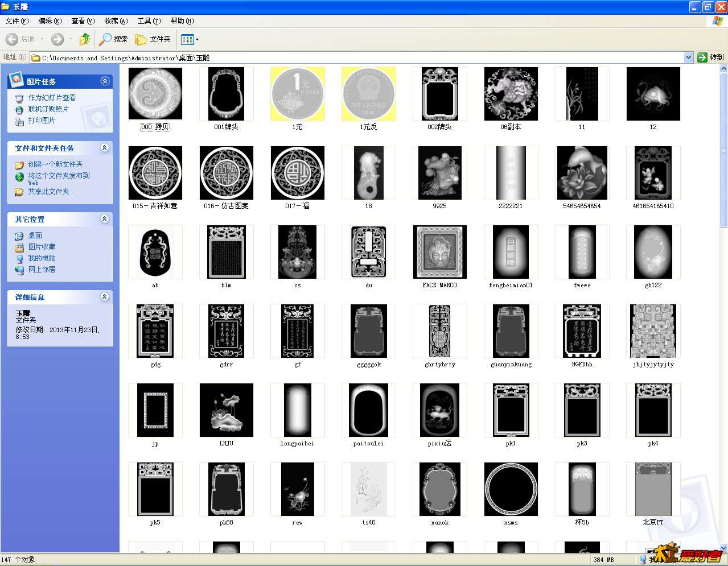Collapse the Details (详细信息) panel

pos(105,297)
